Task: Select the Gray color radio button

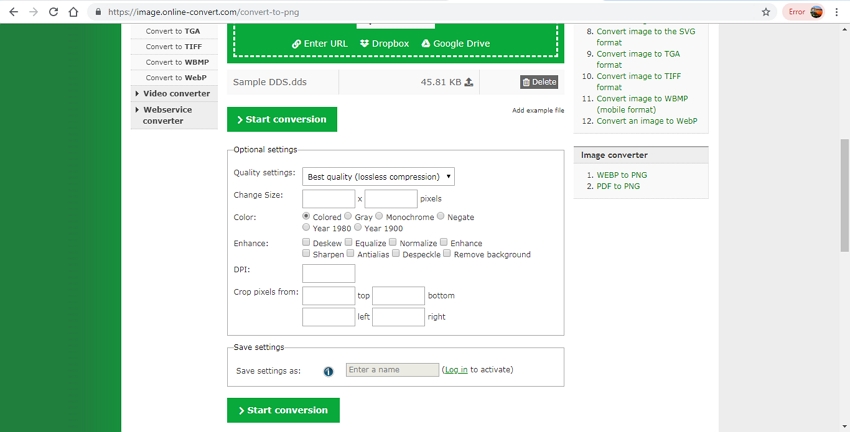Action: (348, 216)
